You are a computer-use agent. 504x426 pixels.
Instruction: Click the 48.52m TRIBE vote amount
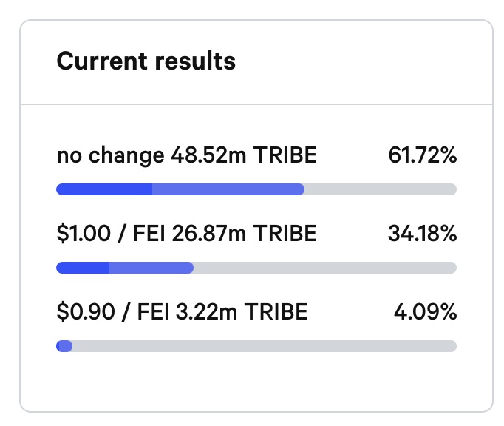click(x=244, y=155)
